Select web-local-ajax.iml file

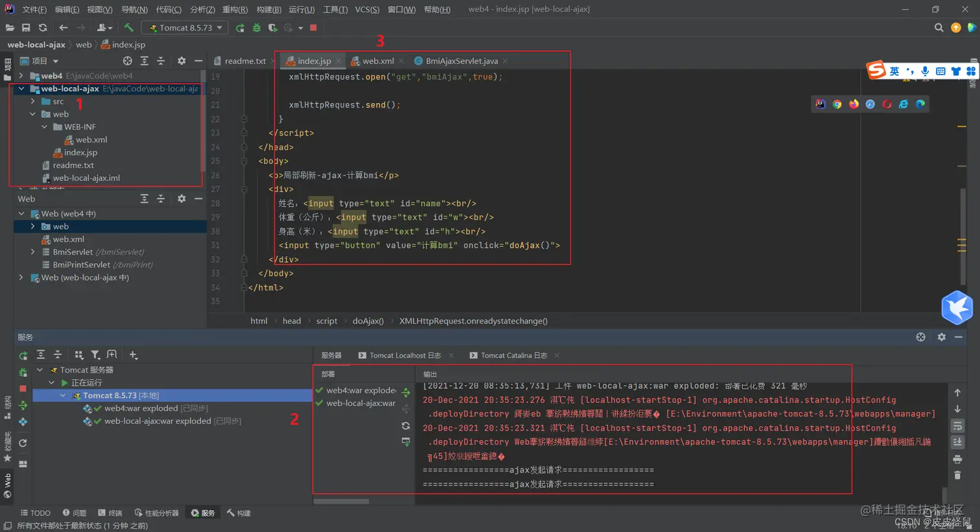click(86, 178)
